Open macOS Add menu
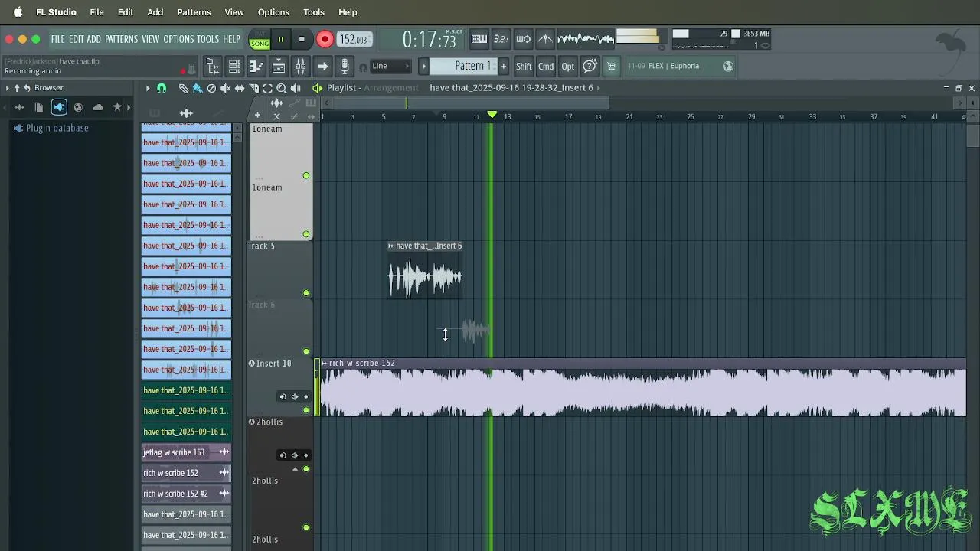980x551 pixels. pyautogui.click(x=155, y=12)
